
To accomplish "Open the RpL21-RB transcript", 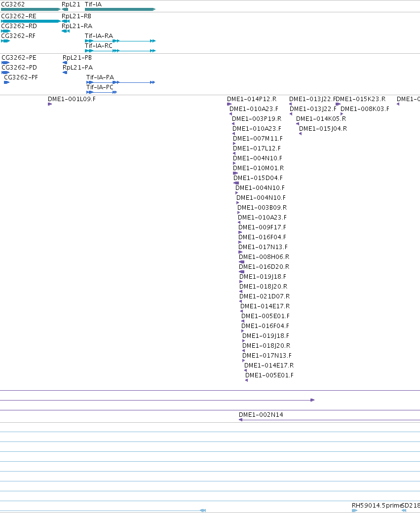I will (76, 16).
